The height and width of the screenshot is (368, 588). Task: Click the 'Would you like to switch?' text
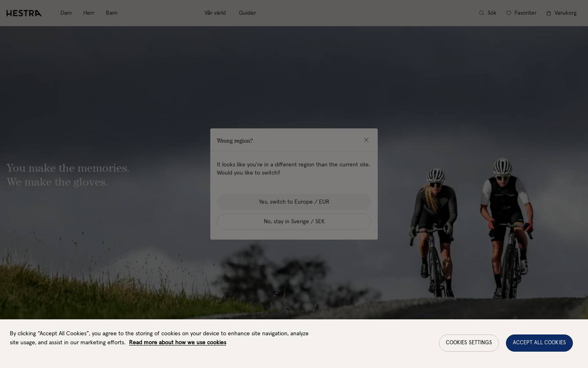coord(248,173)
